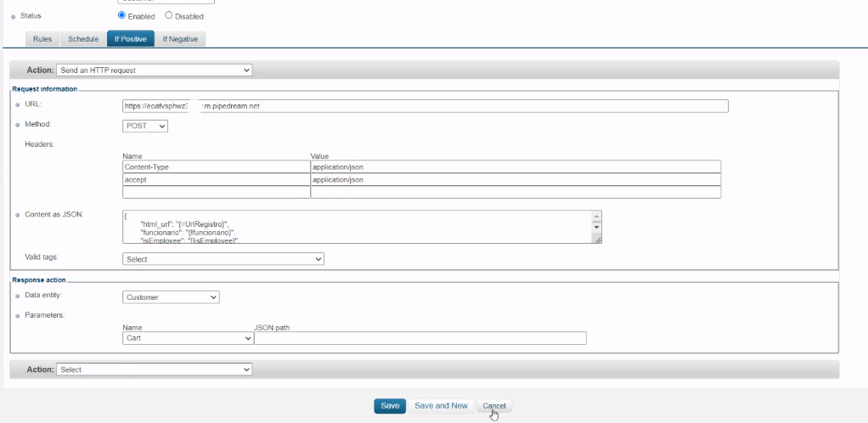Click the Content-Type header name field
Viewport: 868px width, 423px height.
[216, 167]
